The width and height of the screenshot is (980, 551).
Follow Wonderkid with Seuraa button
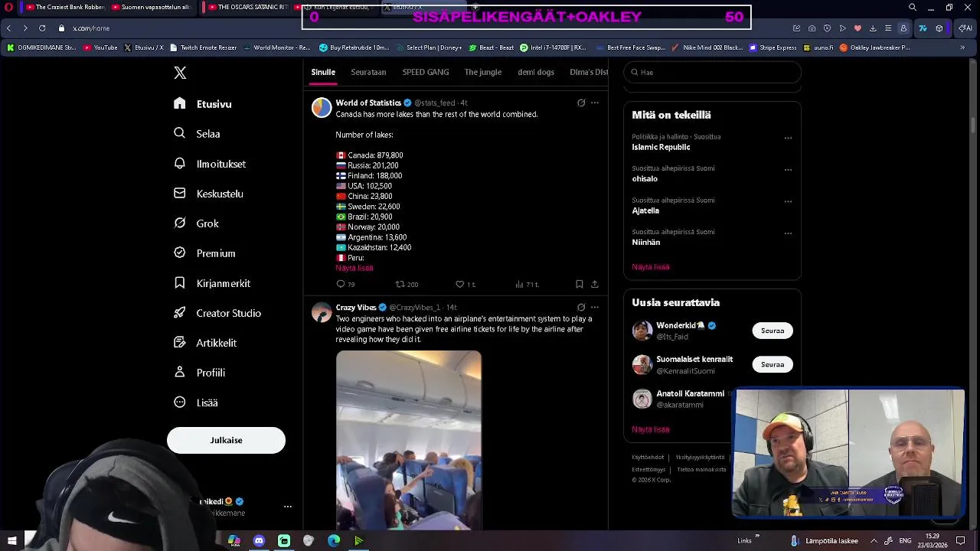pyautogui.click(x=773, y=331)
